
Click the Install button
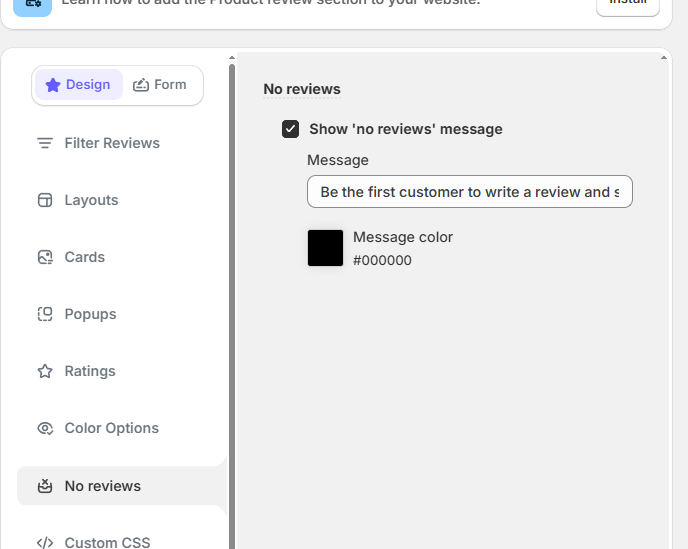click(628, 5)
